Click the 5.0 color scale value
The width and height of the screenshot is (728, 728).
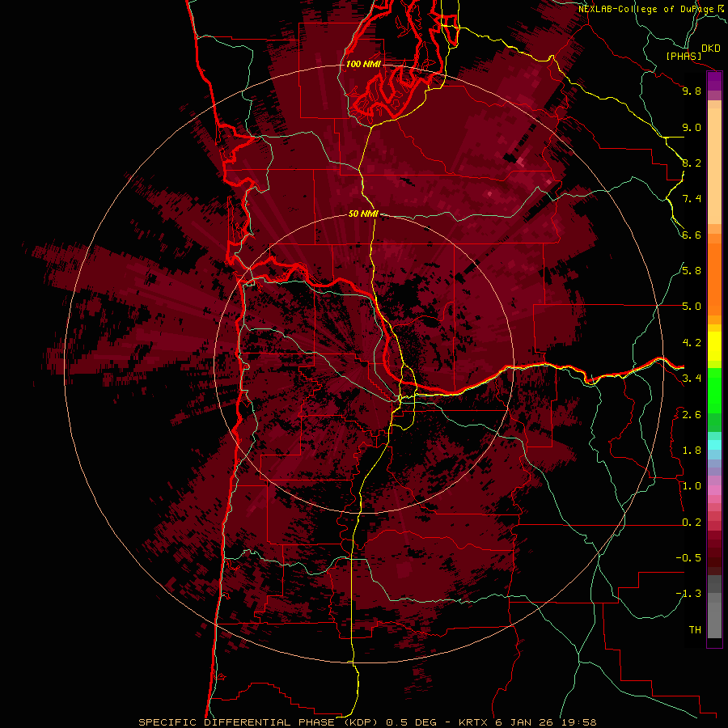(x=692, y=307)
